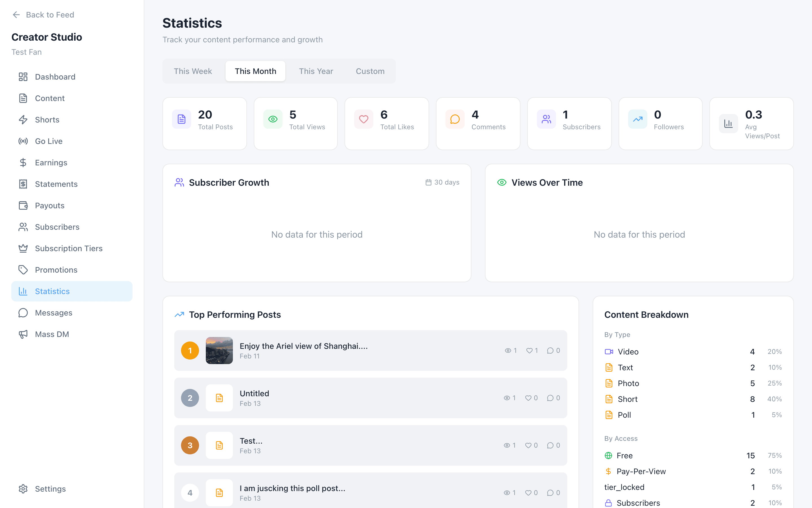
Task: Click the Pay-Per-View dollar icon
Action: pyautogui.click(x=608, y=471)
